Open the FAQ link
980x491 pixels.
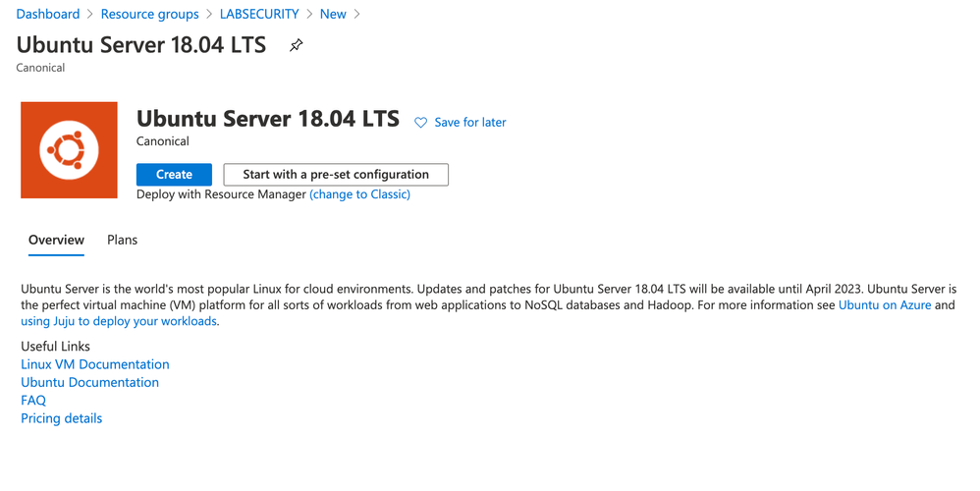pos(33,401)
